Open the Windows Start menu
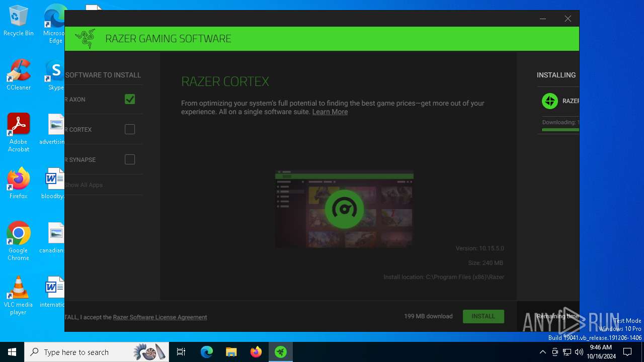This screenshot has height=362, width=644. [x=12, y=352]
